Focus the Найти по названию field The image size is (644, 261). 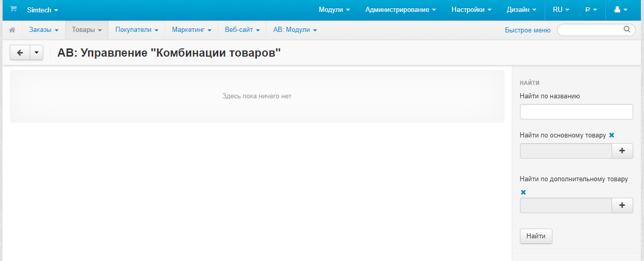[x=576, y=112]
